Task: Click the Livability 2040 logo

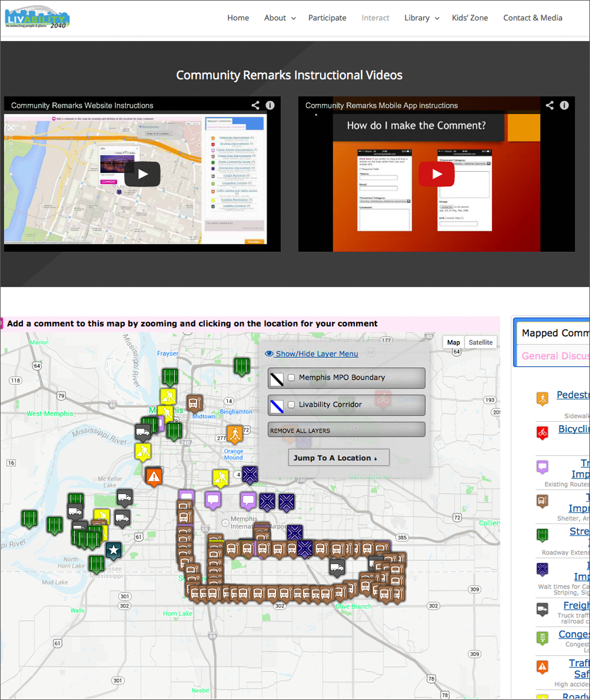Action: pyautogui.click(x=37, y=18)
